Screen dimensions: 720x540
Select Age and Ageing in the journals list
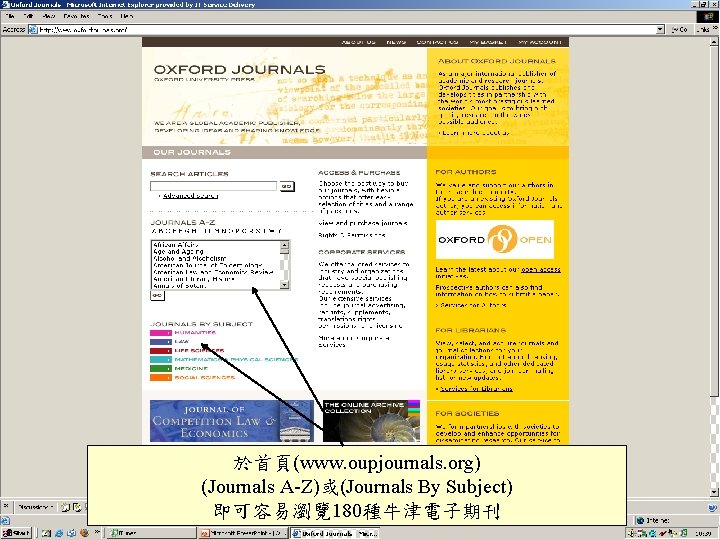pos(178,252)
